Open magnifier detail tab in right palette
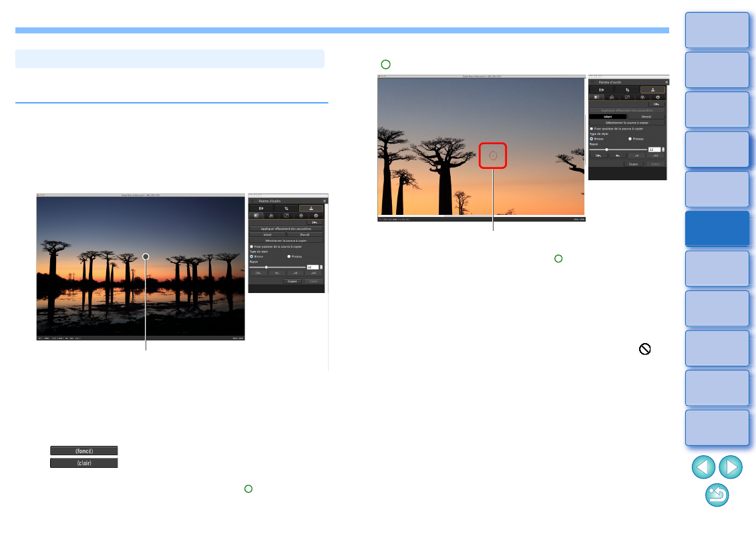Screen dimensions: 756x534 612,97
